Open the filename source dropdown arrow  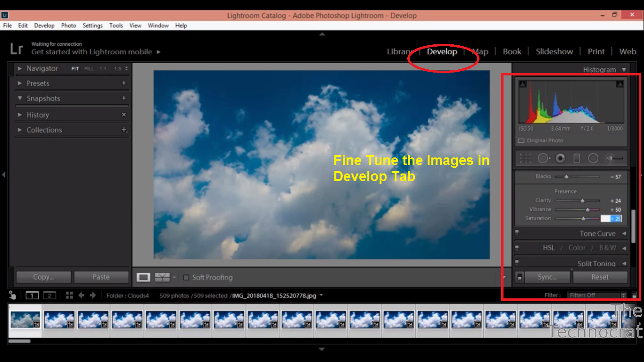tap(321, 296)
